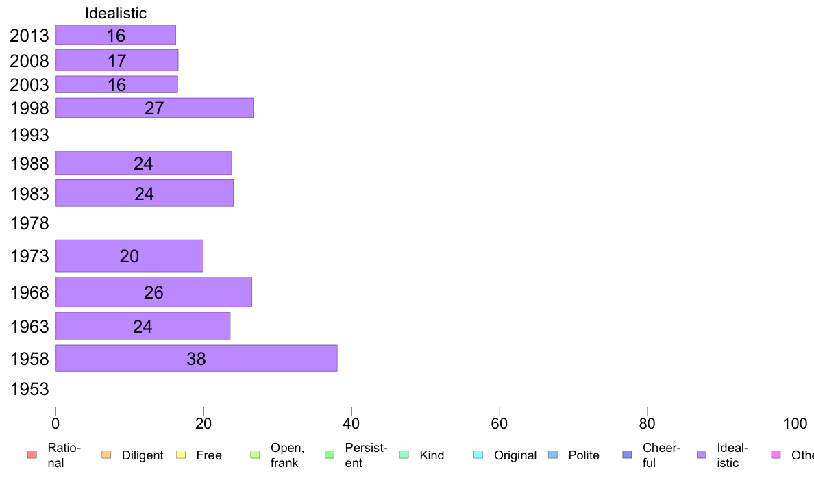Click the Idealistic chart title

116,13
